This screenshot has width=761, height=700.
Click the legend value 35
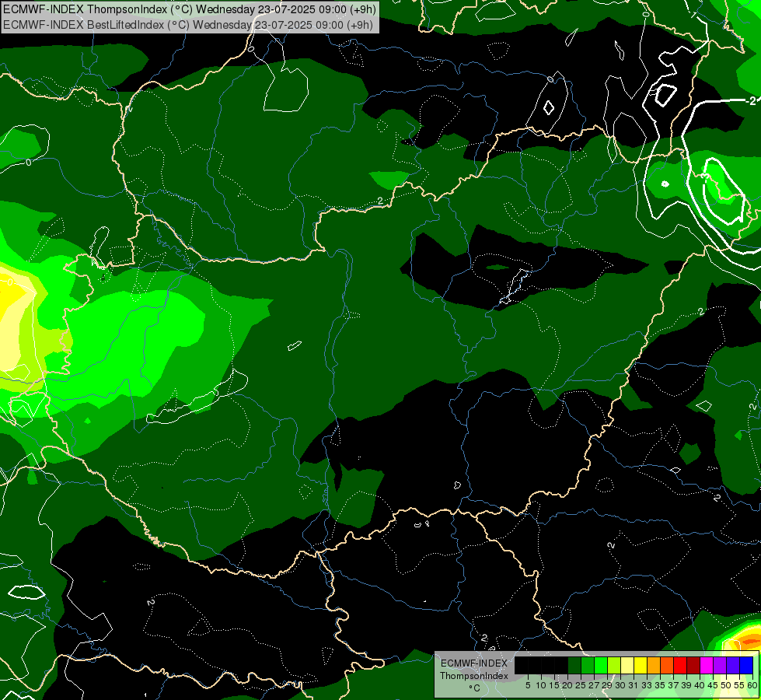[x=660, y=685]
